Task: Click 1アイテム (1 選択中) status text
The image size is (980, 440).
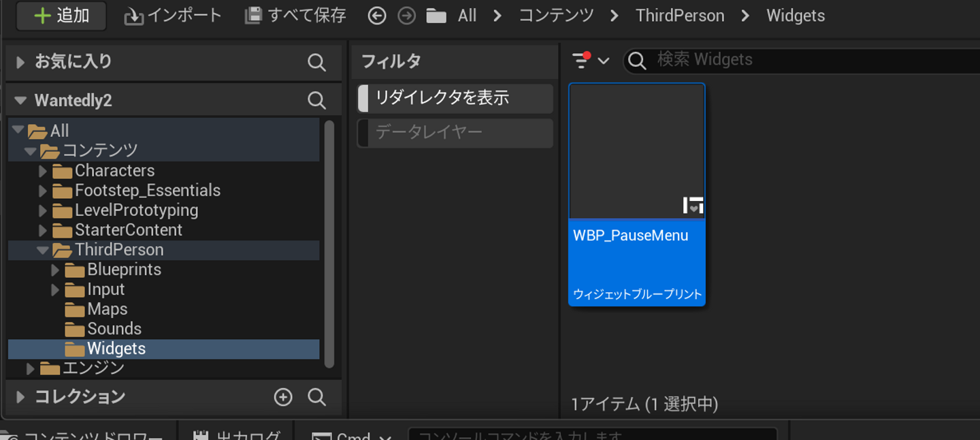Action: [x=644, y=404]
